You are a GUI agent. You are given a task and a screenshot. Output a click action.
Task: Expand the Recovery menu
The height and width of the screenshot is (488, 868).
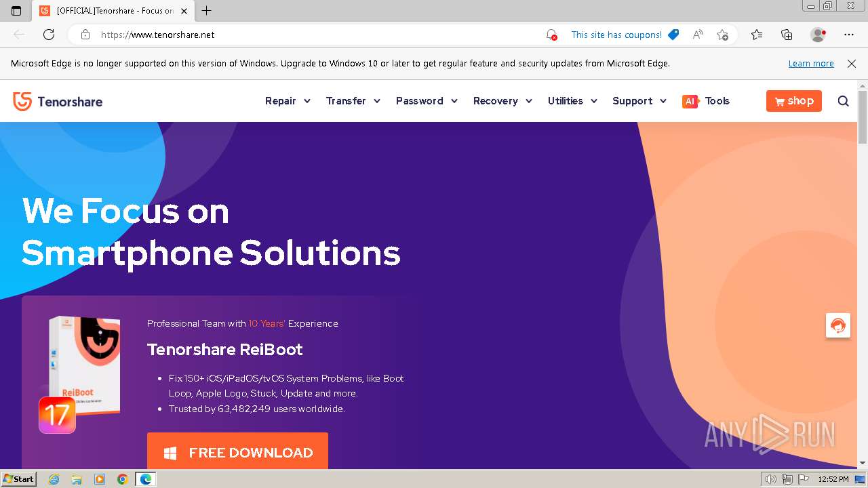pyautogui.click(x=503, y=101)
